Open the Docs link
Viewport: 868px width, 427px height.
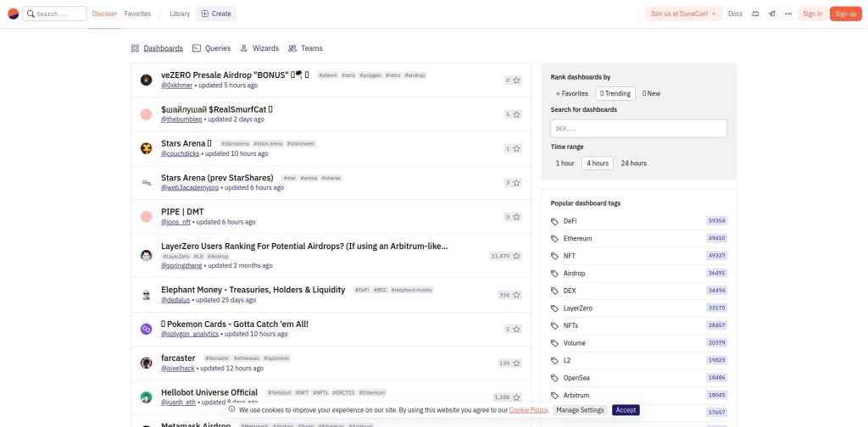735,14
